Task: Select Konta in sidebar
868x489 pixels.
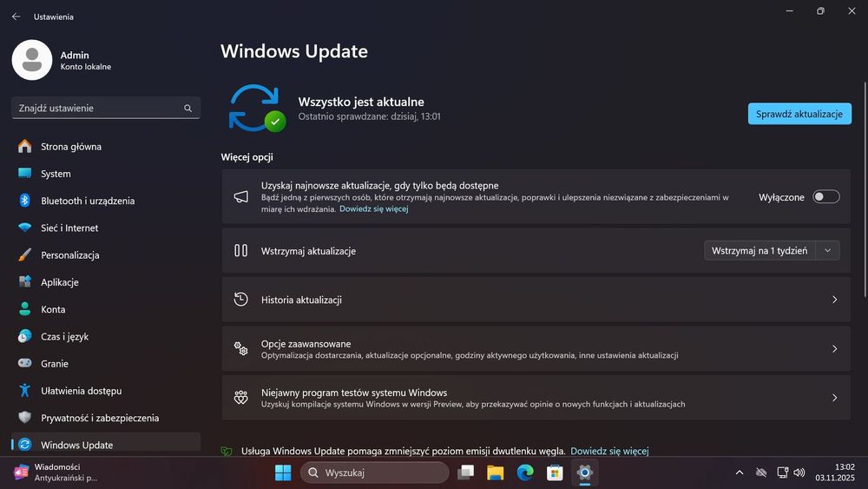Action: [x=106, y=309]
